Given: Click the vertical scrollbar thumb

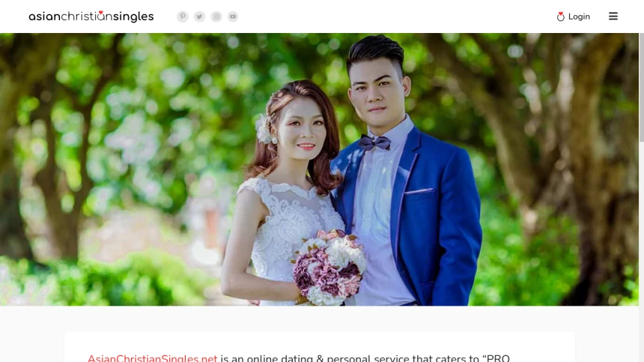Looking at the screenshot, I should 641,88.
